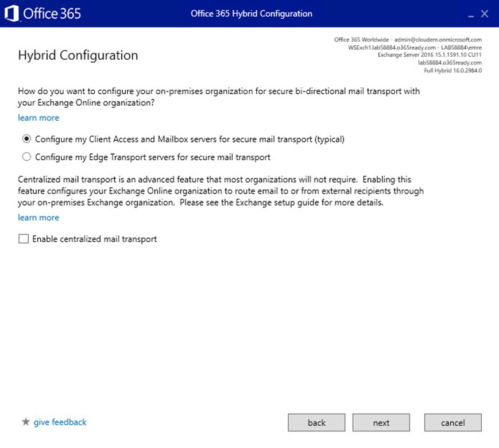Click the star icon beside give feedback

[x=25, y=422]
